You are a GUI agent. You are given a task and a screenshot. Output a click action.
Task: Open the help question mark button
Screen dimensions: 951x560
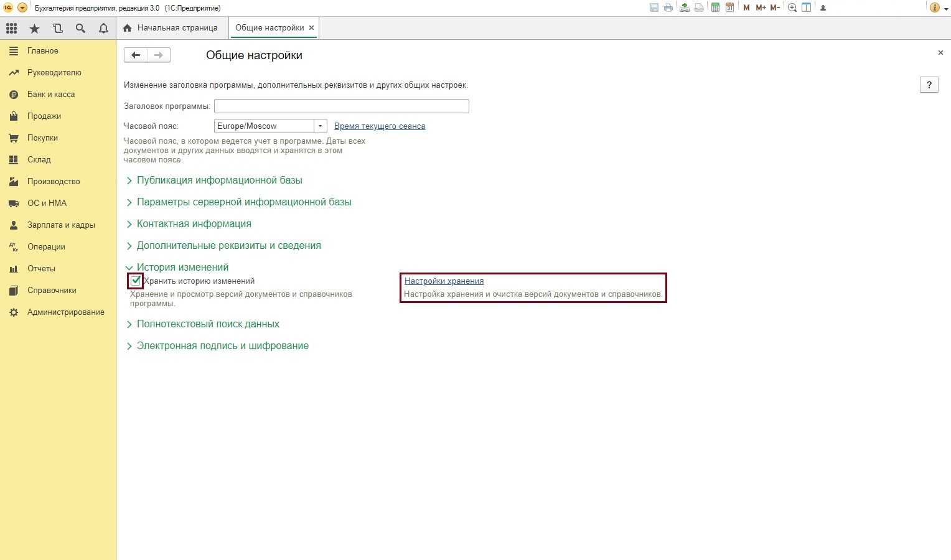click(929, 85)
